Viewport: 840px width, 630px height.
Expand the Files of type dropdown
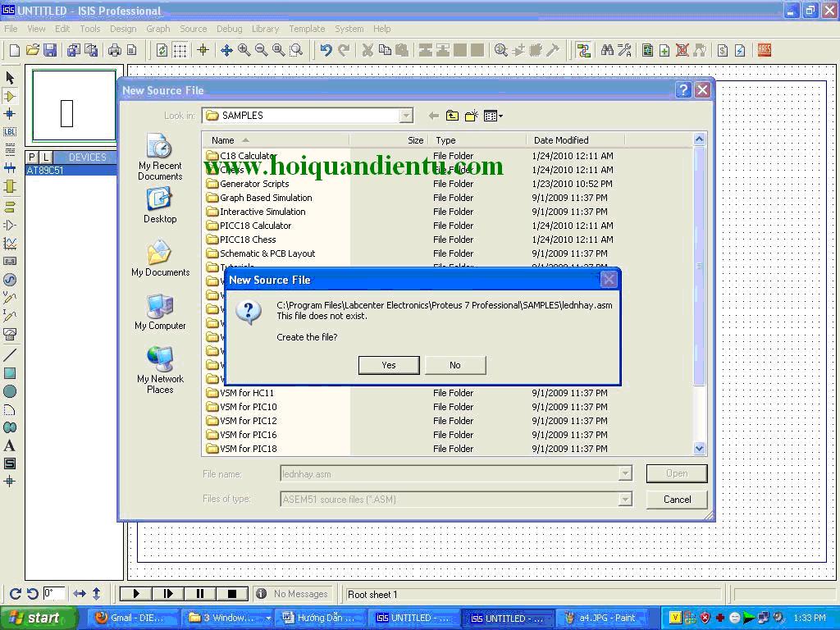pyautogui.click(x=624, y=500)
